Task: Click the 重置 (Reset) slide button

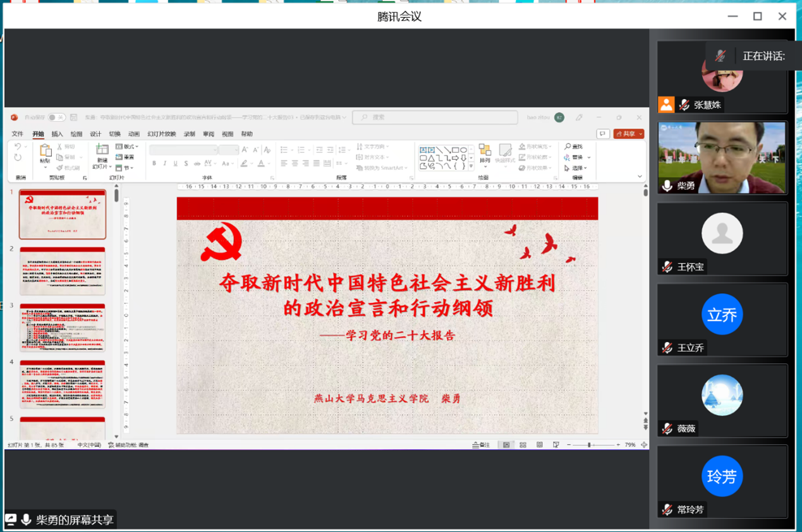Action: [126, 157]
